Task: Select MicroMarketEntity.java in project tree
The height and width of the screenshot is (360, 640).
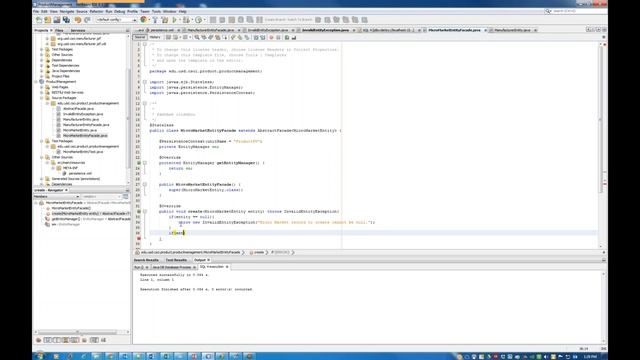Action: pyautogui.click(x=80, y=130)
